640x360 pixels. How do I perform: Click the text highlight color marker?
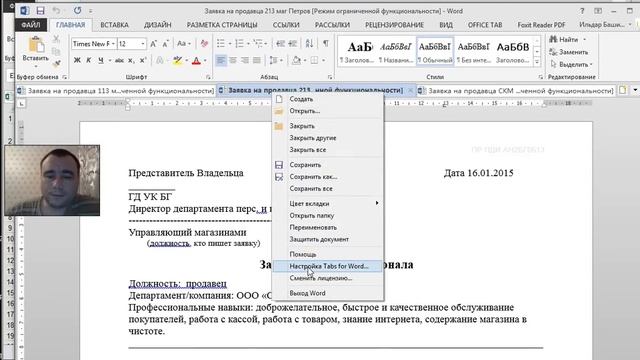[177, 60]
